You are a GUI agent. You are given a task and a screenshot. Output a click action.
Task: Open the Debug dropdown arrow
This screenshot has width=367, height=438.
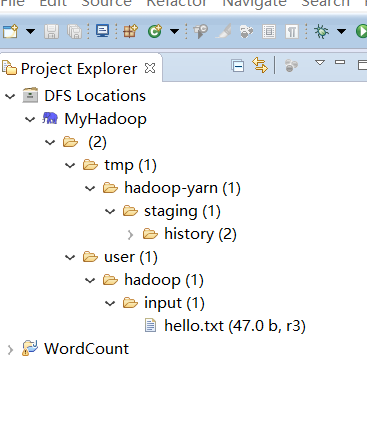341,32
